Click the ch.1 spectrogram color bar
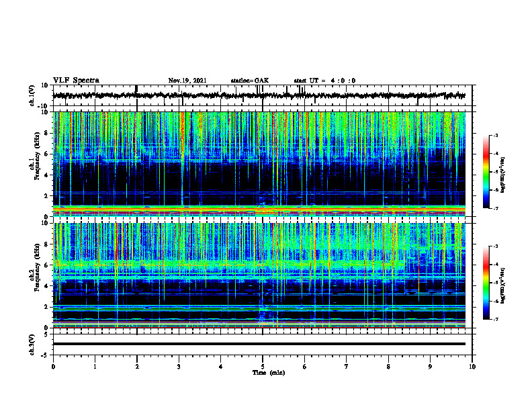 (486, 172)
